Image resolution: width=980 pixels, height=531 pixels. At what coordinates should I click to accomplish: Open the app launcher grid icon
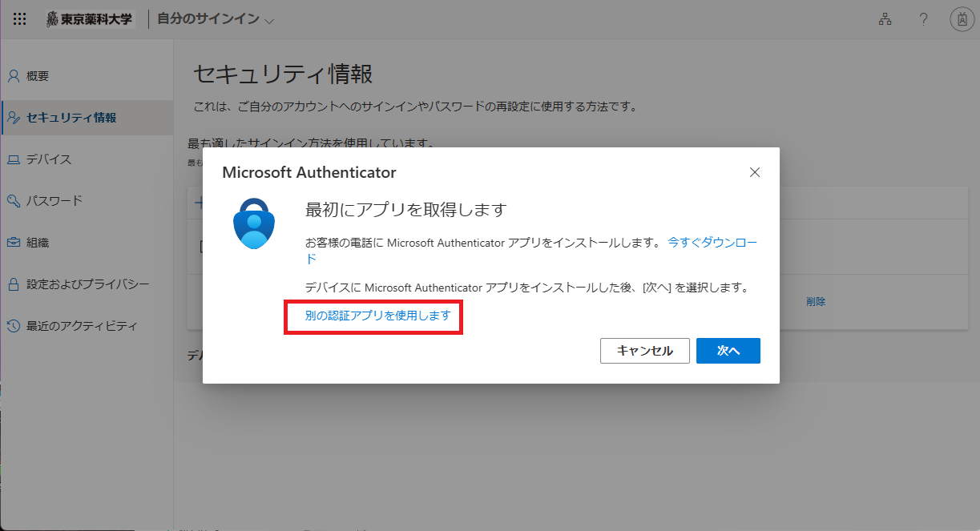pos(19,18)
